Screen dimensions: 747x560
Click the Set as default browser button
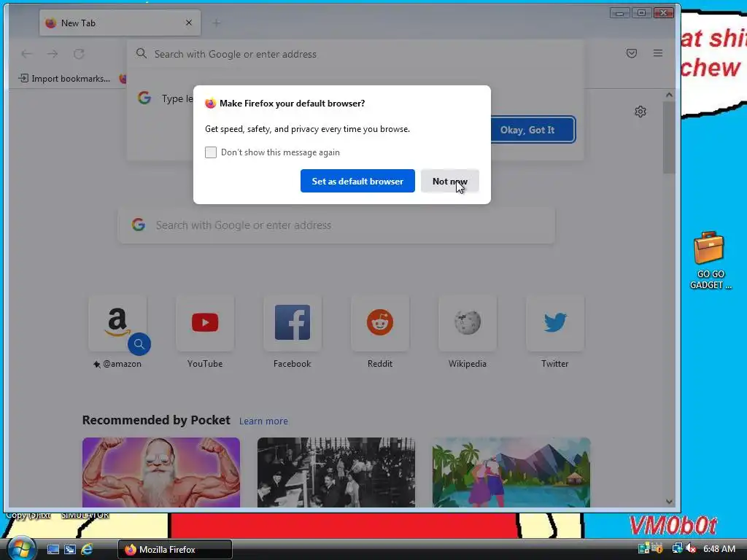pyautogui.click(x=357, y=181)
